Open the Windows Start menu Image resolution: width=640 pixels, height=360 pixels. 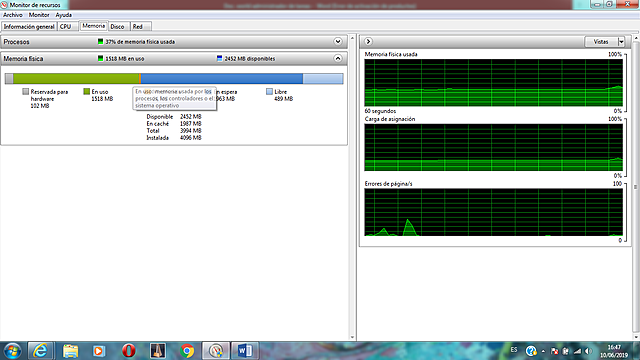click(x=12, y=351)
